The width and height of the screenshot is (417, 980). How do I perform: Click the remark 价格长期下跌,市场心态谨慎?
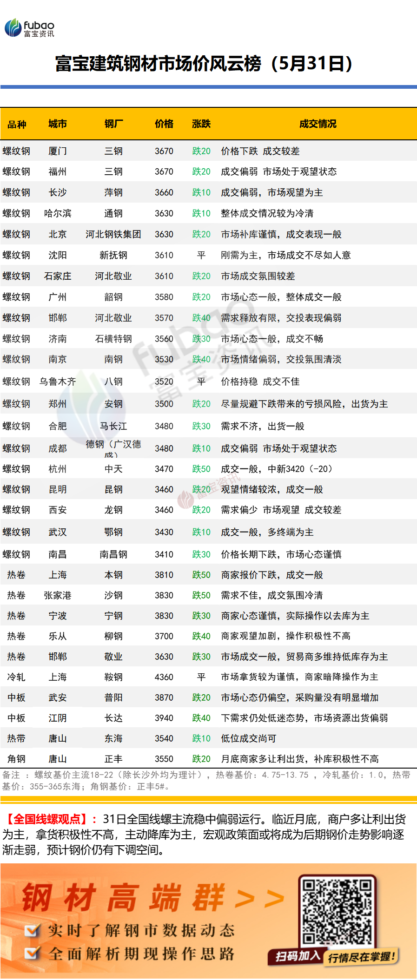281,554
